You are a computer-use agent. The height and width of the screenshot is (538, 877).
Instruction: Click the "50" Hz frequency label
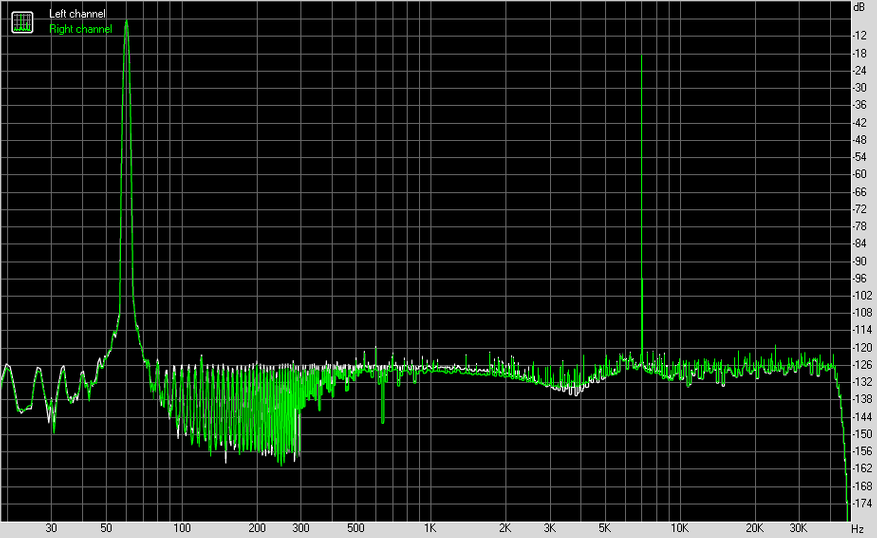106,528
